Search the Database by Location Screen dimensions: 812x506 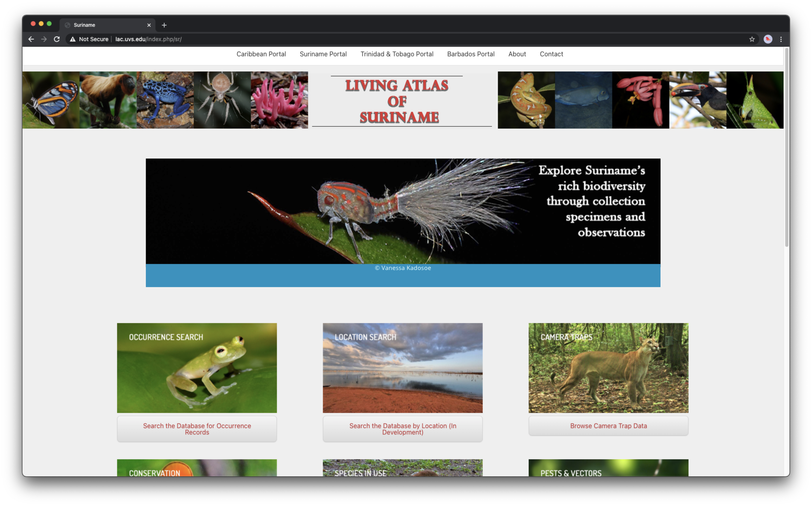pyautogui.click(x=402, y=429)
